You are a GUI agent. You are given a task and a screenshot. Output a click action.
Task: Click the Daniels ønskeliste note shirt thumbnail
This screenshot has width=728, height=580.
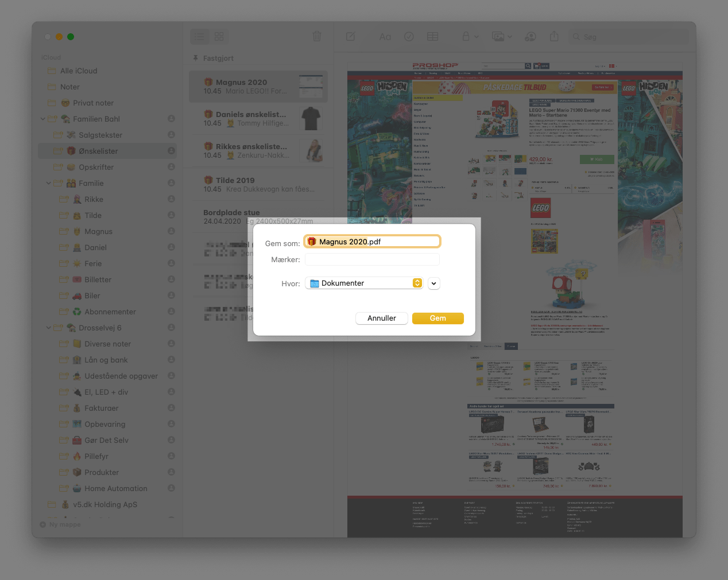click(311, 119)
